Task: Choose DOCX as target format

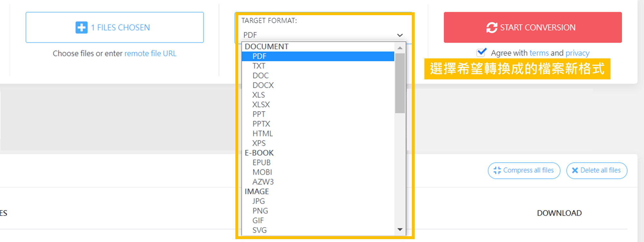Action: coord(263,86)
